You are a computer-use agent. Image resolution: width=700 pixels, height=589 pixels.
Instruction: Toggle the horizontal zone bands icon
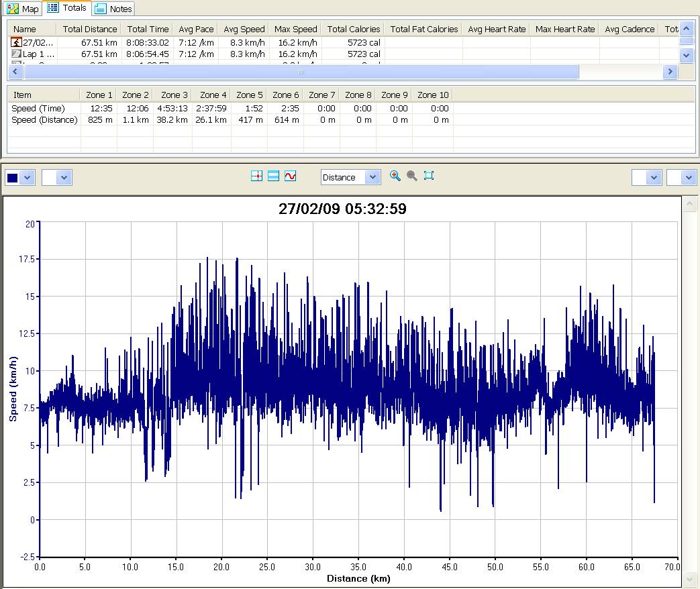coord(273,176)
